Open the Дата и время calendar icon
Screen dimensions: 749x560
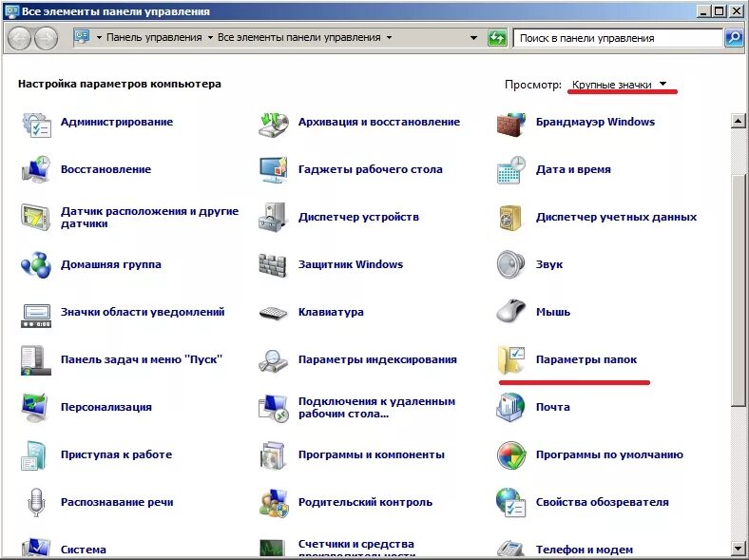[511, 169]
